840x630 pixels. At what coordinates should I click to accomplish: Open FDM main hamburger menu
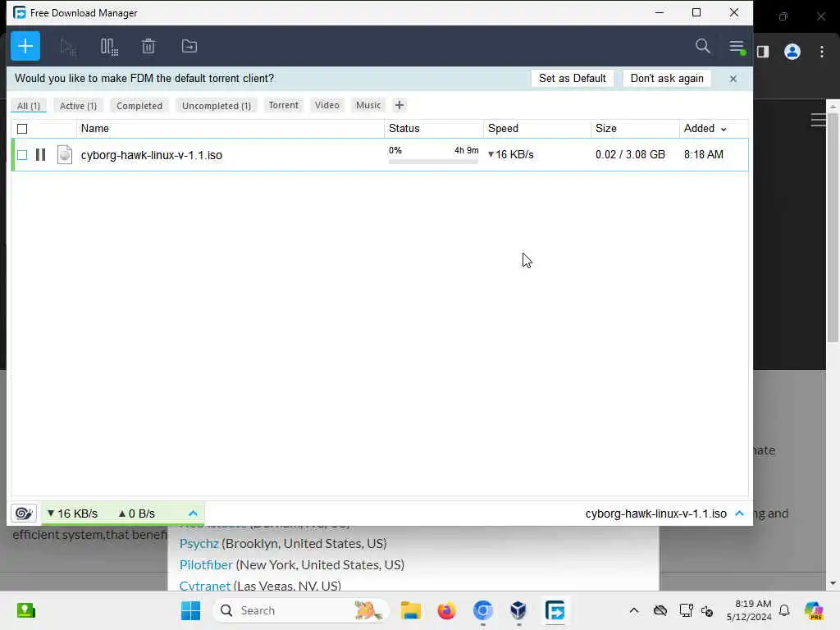[x=737, y=47]
